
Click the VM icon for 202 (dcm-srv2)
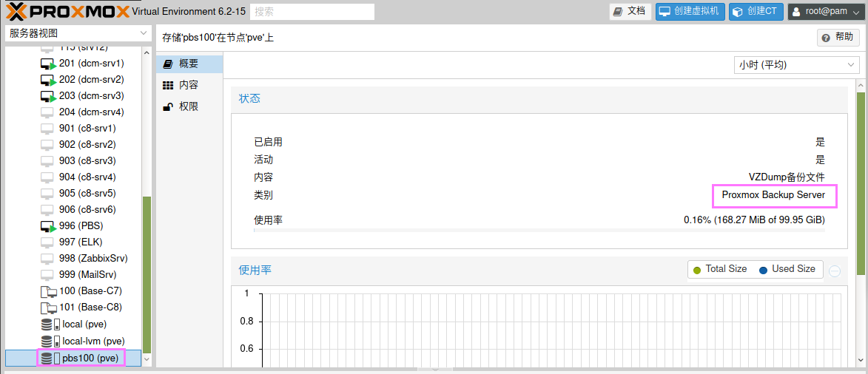[49, 80]
